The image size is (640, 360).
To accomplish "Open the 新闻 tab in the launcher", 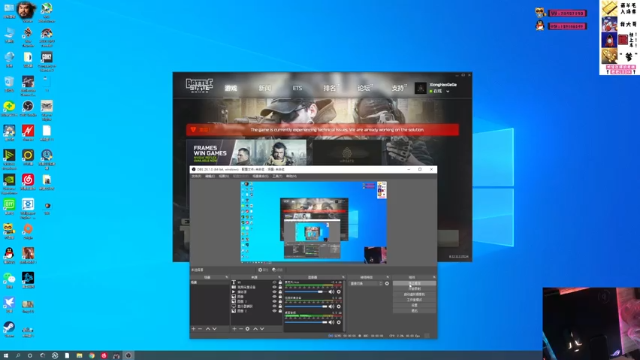I will coord(264,88).
